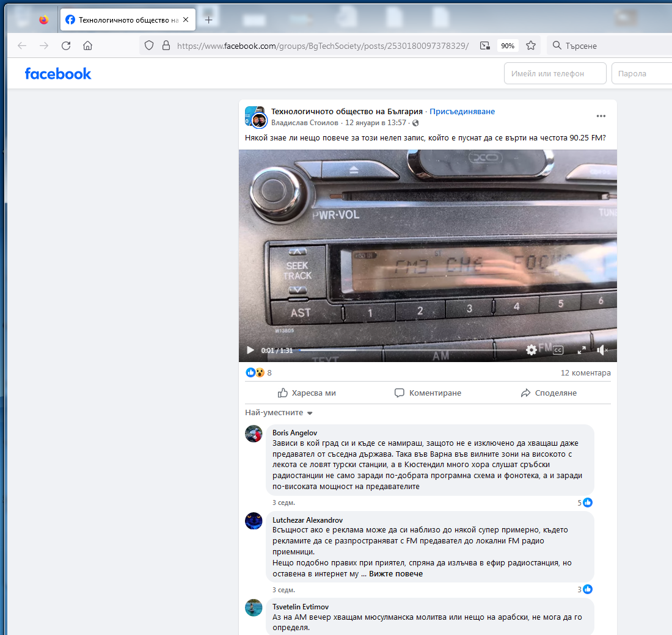Go back to the previous page
This screenshot has height=635, width=672.
(x=22, y=45)
